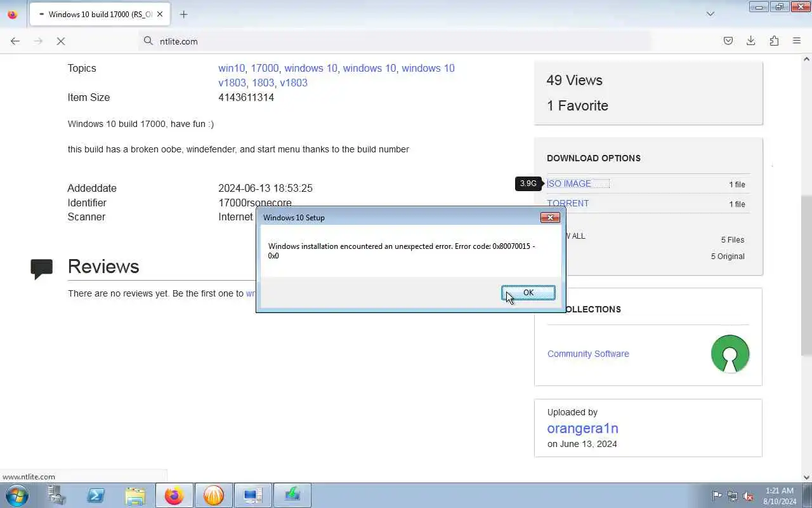Go forward in Firefox
812x508 pixels.
(38, 41)
